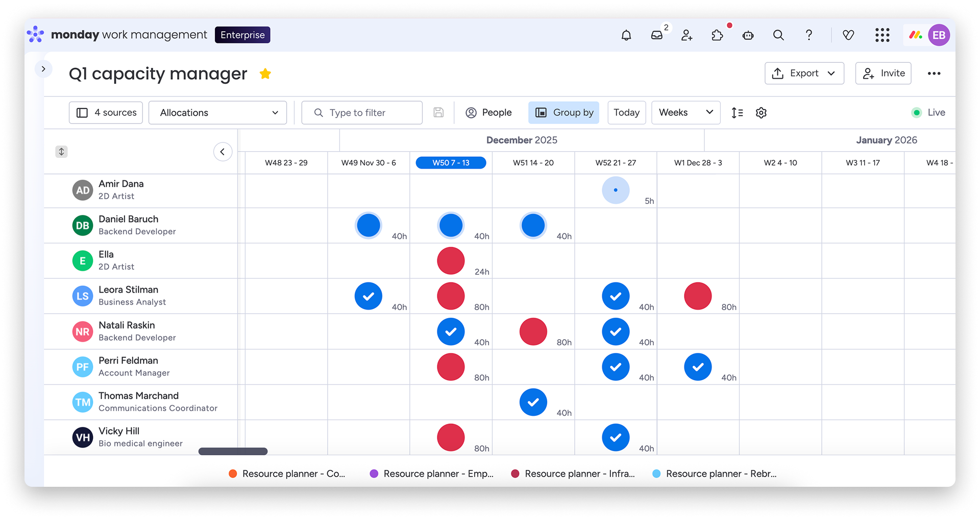
Task: Toggle the Group by button
Action: pos(564,113)
